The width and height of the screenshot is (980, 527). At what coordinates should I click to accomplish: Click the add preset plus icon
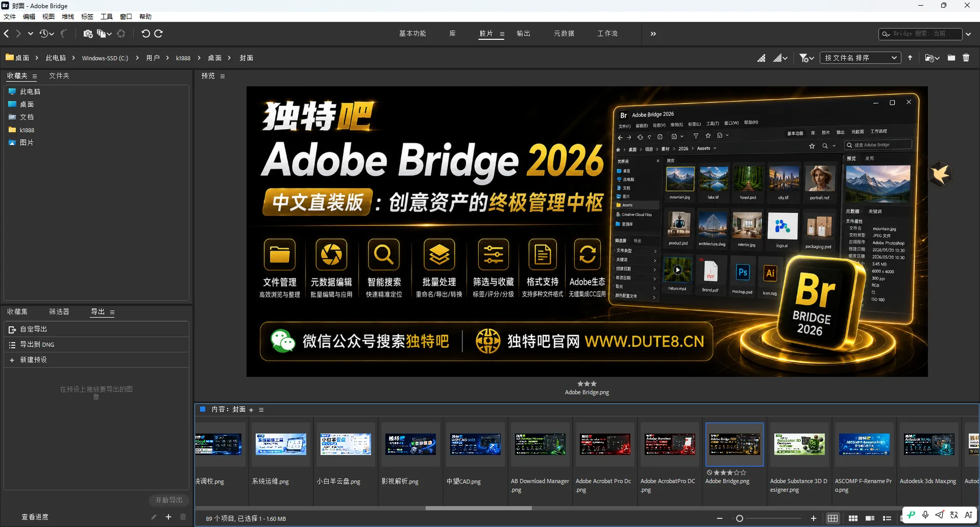click(168, 517)
